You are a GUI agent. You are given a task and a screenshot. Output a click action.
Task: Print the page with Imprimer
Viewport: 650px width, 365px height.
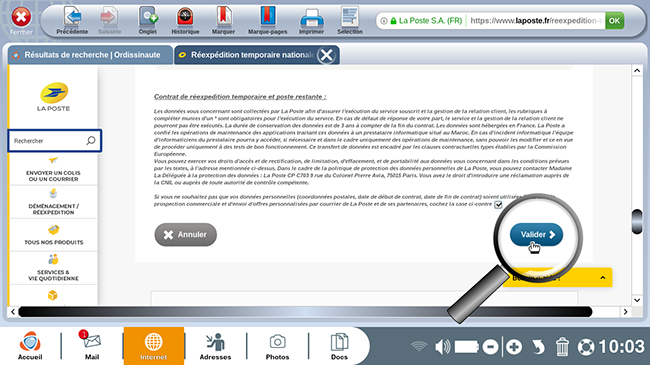point(311,21)
